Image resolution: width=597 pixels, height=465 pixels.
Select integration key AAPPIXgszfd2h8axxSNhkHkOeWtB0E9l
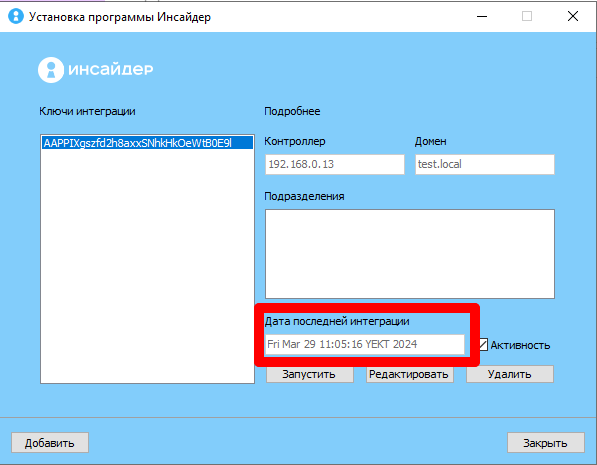coord(147,143)
